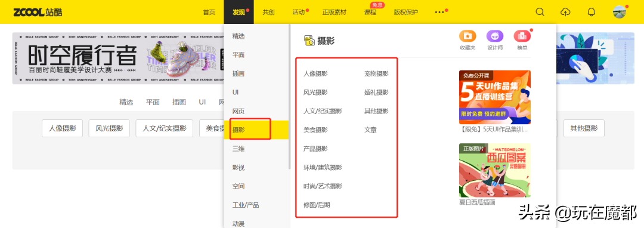The width and height of the screenshot is (644, 228).
Task: Click the cloud upload icon
Action: coord(565,12)
